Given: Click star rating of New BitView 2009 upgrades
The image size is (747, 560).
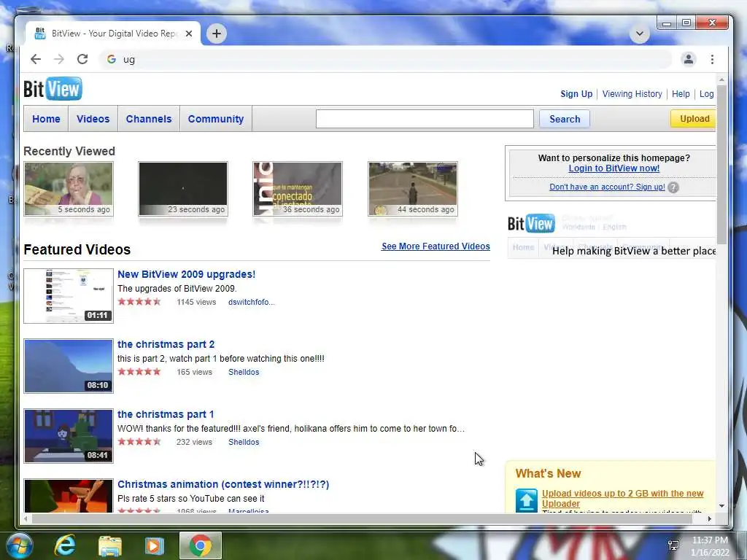Looking at the screenshot, I should coord(139,301).
